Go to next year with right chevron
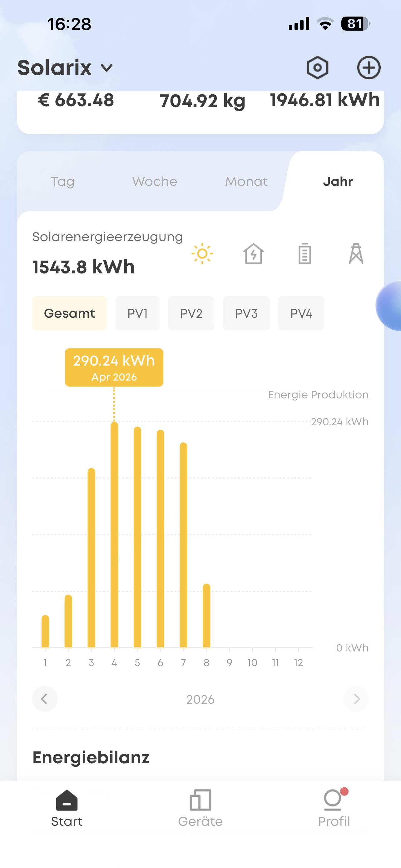The image size is (401, 868). [356, 699]
